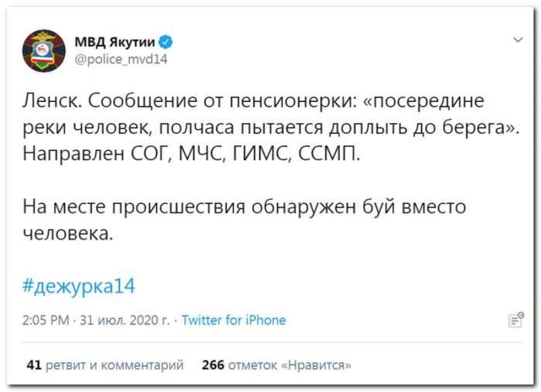Click the number 266 likes count
This screenshot has width=541, height=392.
(213, 365)
